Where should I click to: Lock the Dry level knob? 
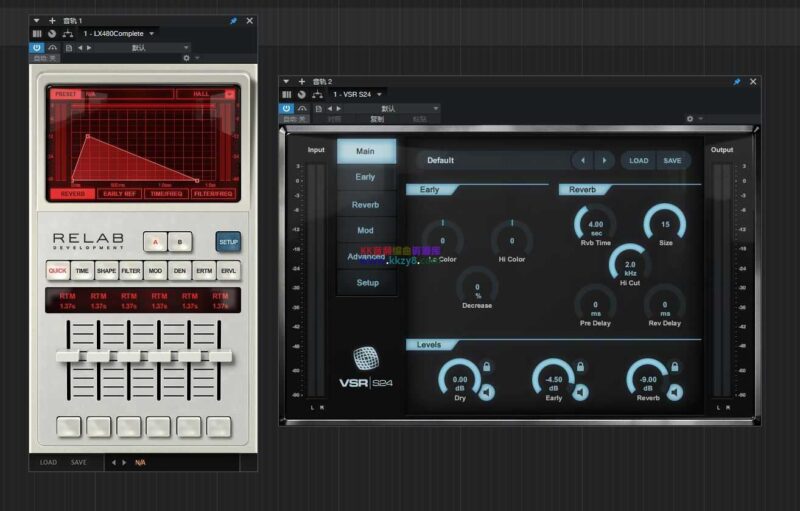(x=486, y=366)
